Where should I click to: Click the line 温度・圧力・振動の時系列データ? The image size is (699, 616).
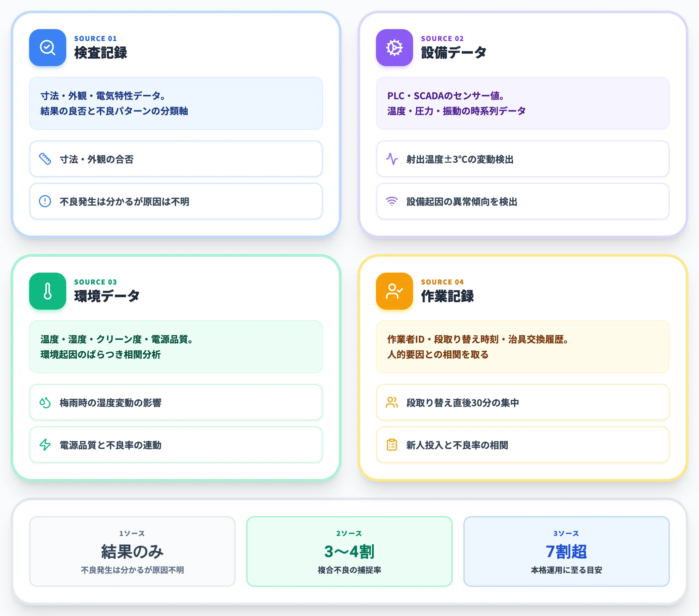point(456,111)
